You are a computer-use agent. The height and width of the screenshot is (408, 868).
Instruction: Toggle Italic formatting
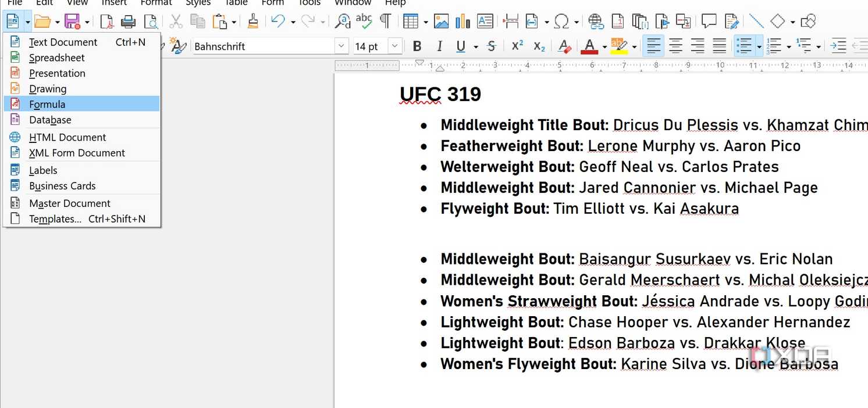point(439,46)
